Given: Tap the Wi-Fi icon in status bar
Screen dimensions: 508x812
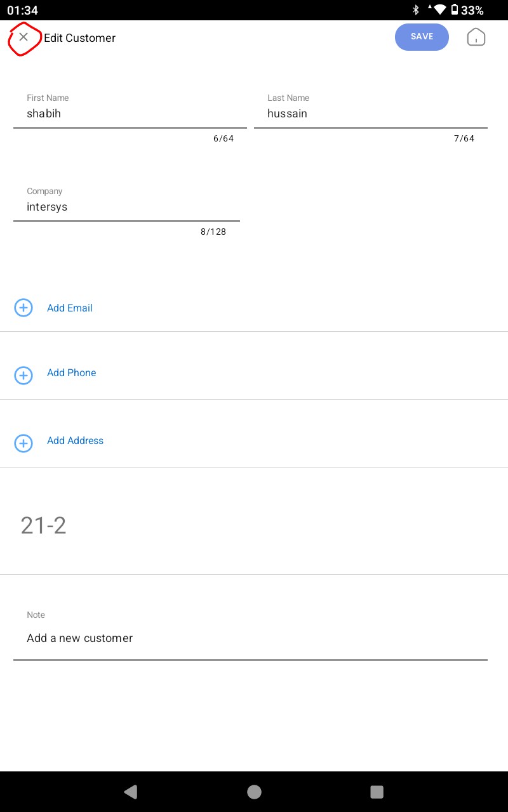Looking at the screenshot, I should tap(439, 10).
